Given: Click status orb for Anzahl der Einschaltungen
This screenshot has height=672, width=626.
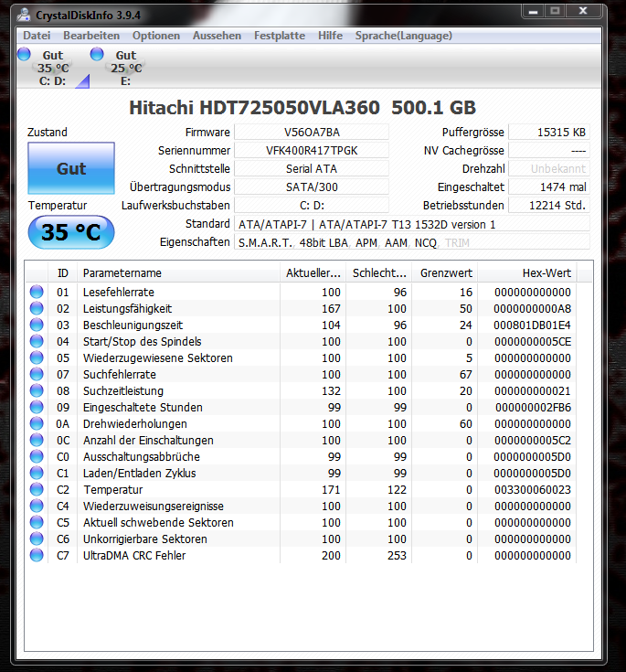Looking at the screenshot, I should pos(37,440).
